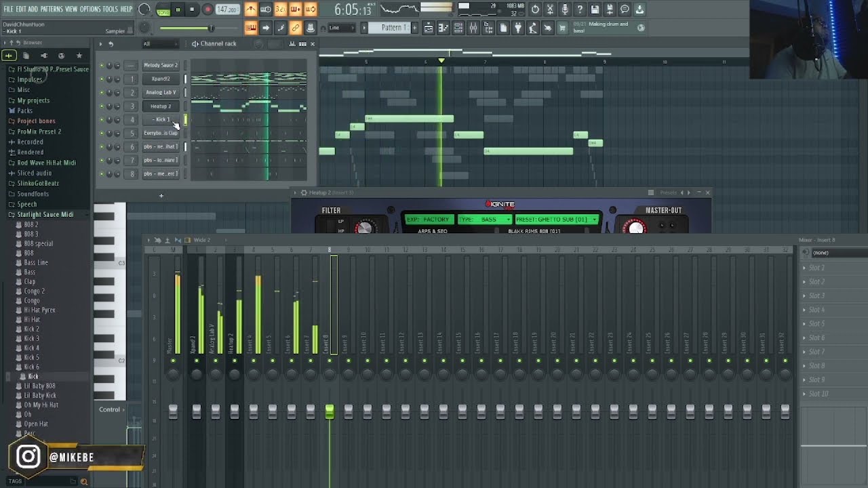Click the channel rack step/keyboard view icon
The image size is (868, 488).
(302, 43)
